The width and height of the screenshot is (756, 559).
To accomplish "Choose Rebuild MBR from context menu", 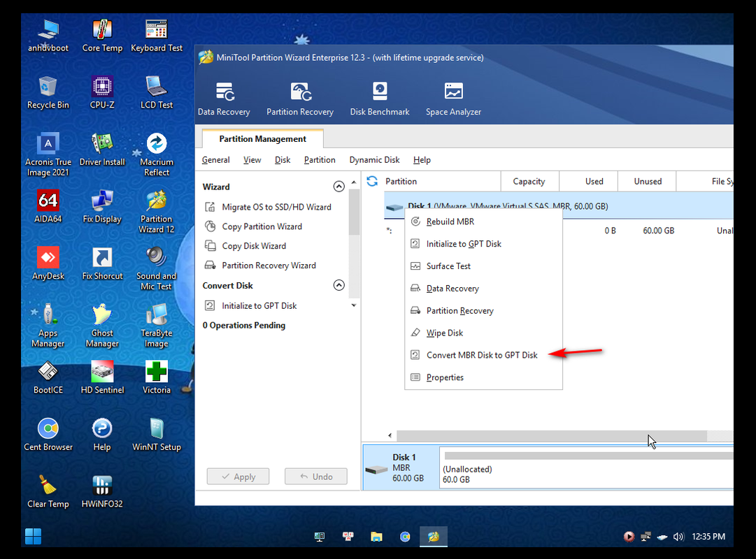I will [483, 222].
